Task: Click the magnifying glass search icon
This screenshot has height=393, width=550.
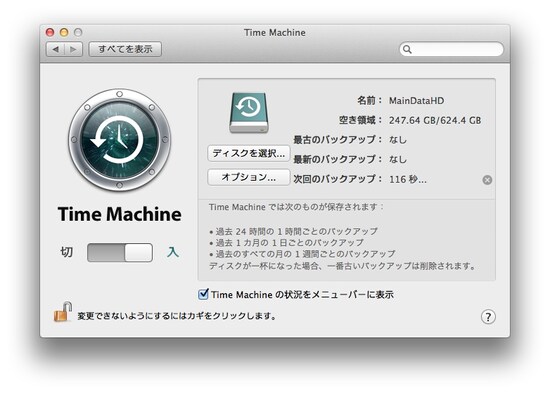Action: coord(407,49)
